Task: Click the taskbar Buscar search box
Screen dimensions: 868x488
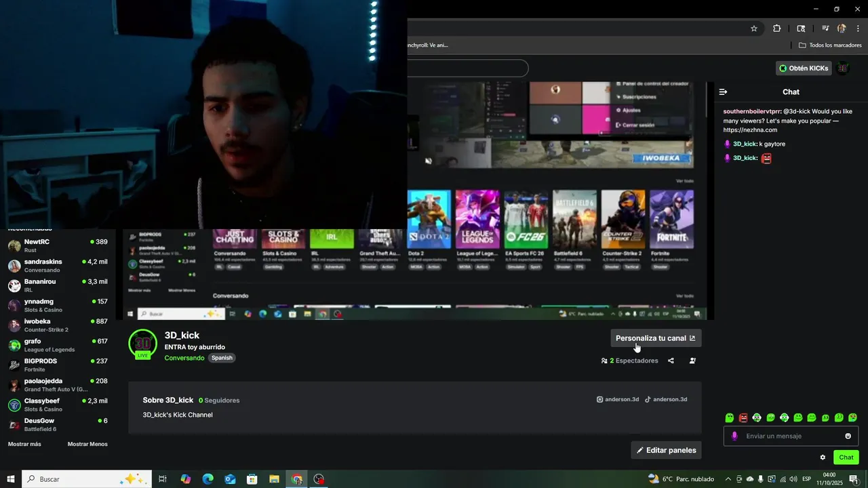Action: click(86, 479)
